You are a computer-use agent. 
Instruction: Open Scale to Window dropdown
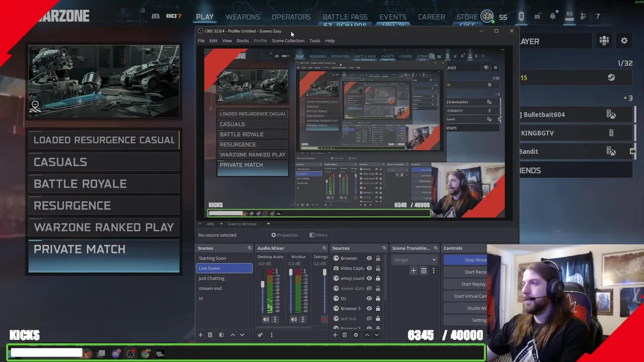[x=249, y=224]
